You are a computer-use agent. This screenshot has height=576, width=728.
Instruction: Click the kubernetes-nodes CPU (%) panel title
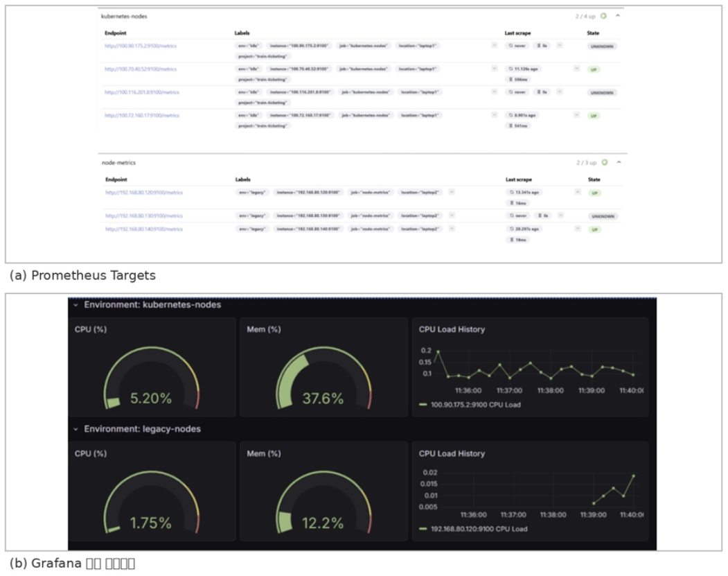91,329
